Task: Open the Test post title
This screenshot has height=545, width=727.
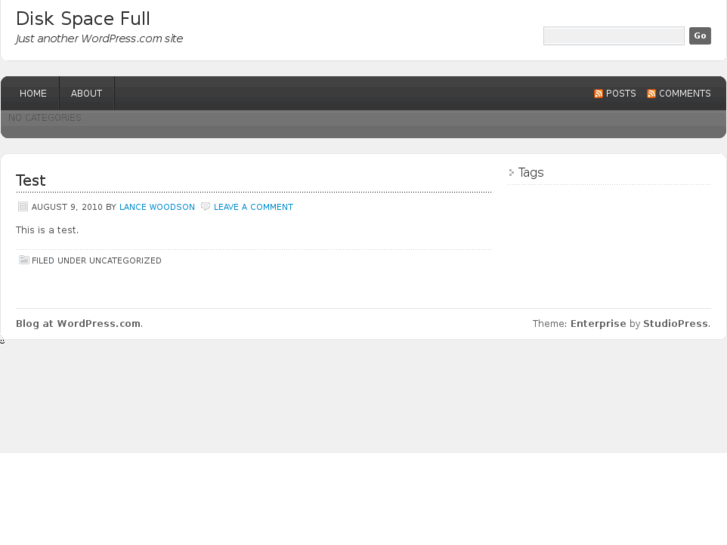Action: (x=30, y=180)
